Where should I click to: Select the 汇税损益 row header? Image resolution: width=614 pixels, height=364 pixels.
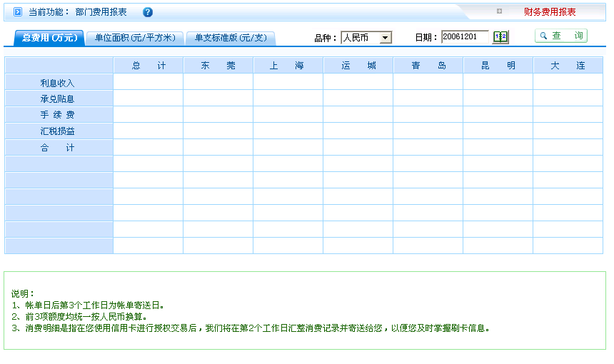tap(58, 131)
